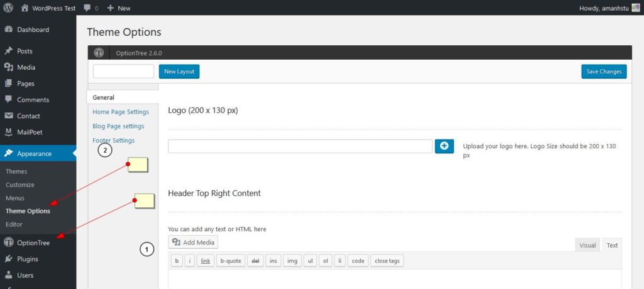644x289 pixels.
Task: Click the li quicktag button
Action: point(340,261)
